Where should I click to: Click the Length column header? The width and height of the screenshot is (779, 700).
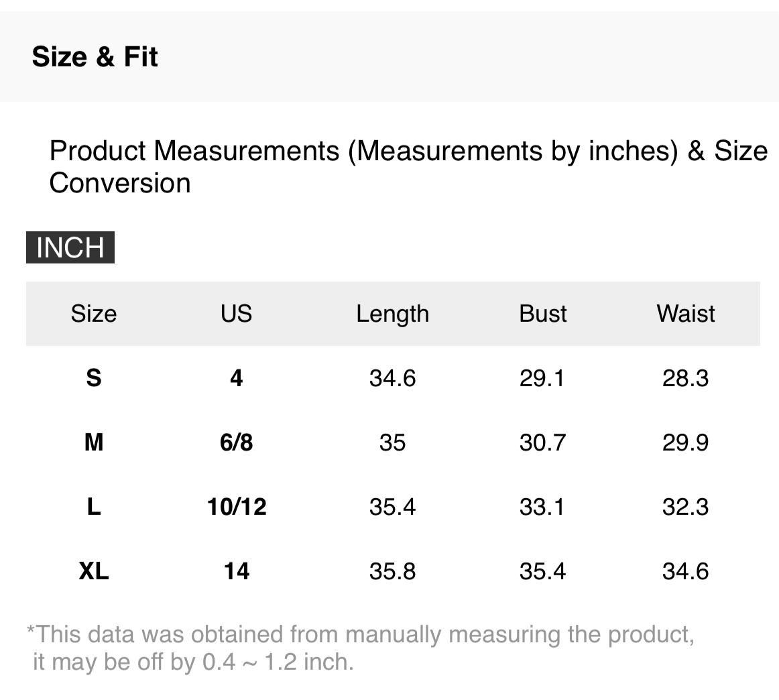392,314
